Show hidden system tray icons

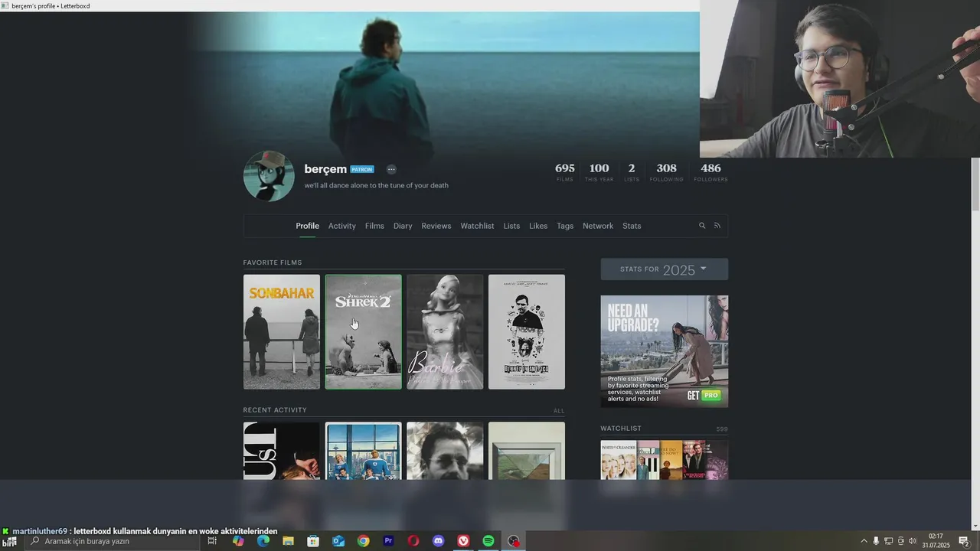864,541
